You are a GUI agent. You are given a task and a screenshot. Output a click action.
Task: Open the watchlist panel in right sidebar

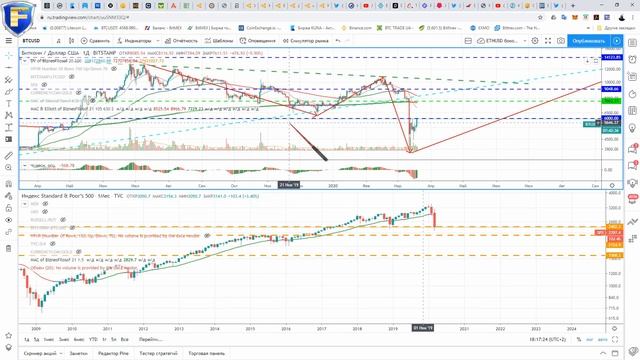click(632, 43)
